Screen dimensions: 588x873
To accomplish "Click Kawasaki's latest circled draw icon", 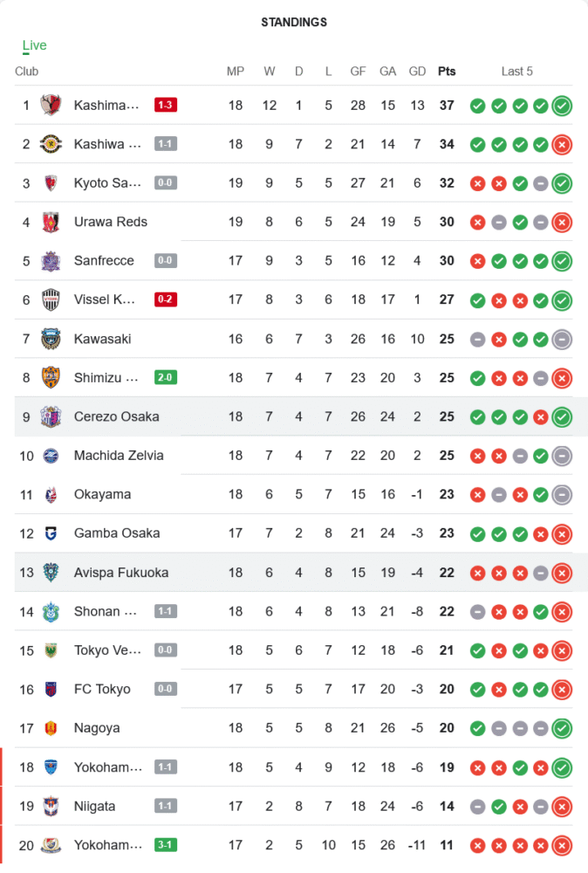I will [x=563, y=339].
